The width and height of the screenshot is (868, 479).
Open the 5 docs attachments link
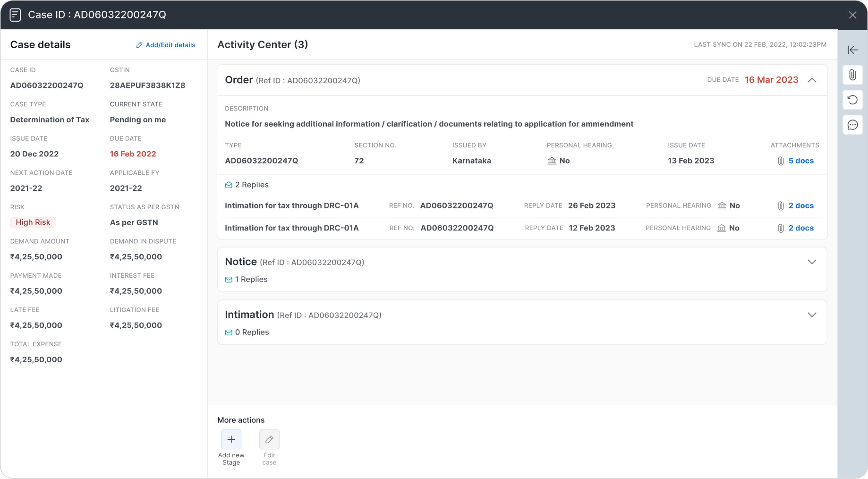click(x=800, y=161)
